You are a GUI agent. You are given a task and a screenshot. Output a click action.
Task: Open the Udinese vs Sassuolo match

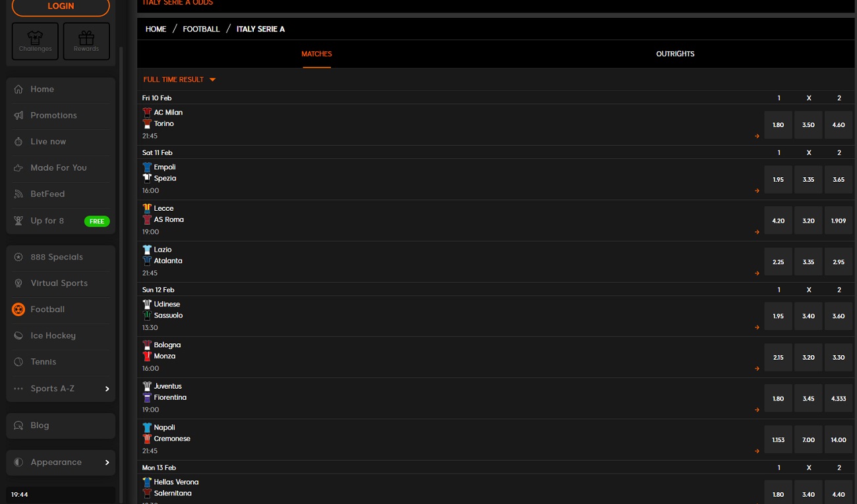pyautogui.click(x=450, y=316)
